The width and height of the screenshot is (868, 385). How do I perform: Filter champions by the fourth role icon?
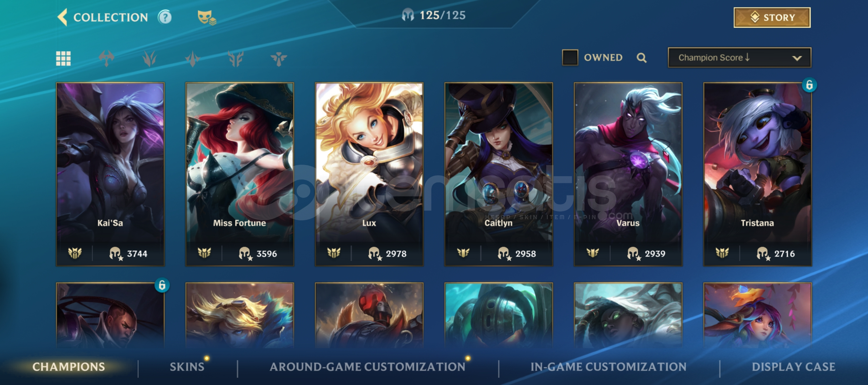pyautogui.click(x=236, y=58)
